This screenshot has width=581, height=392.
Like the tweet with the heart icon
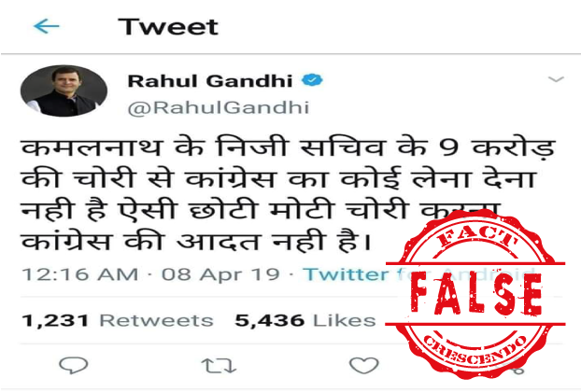[364, 365]
